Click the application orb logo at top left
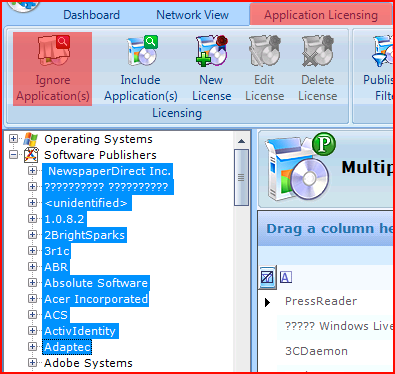 click(22, 6)
